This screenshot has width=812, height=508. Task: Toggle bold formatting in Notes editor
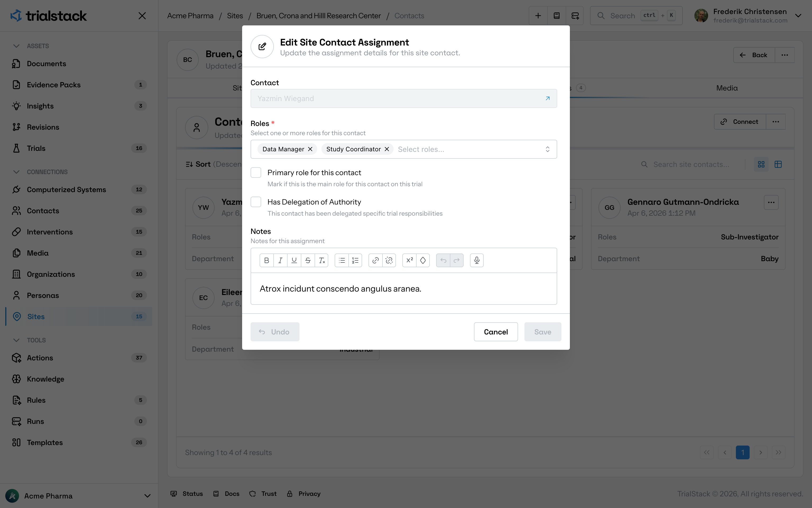click(x=267, y=260)
